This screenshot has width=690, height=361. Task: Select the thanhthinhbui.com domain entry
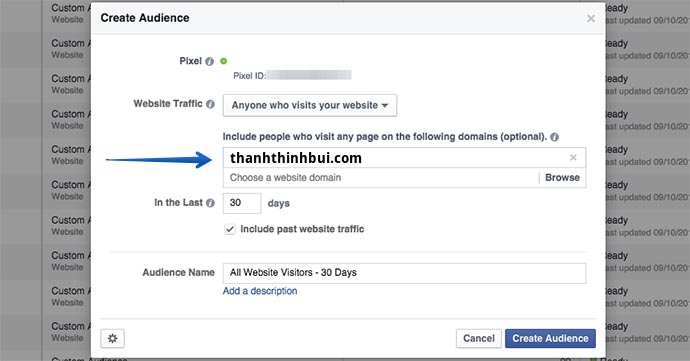point(296,158)
